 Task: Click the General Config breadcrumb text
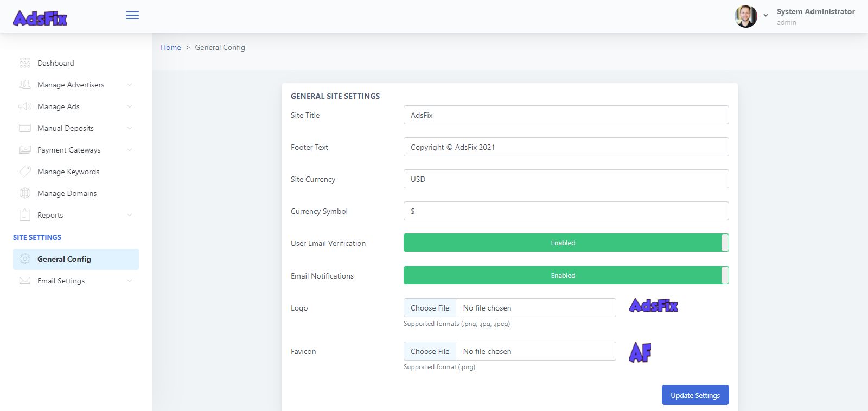[x=220, y=47]
